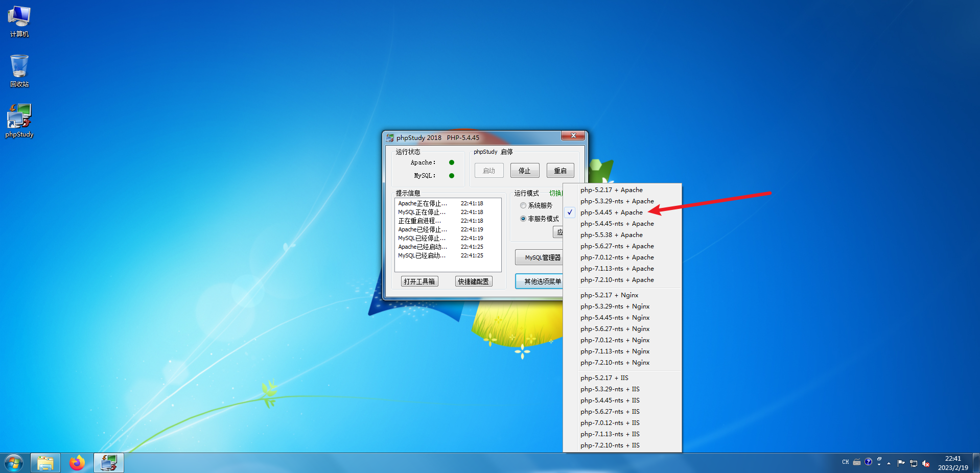
Task: Select the 非服务模式 radio option
Action: (539, 219)
